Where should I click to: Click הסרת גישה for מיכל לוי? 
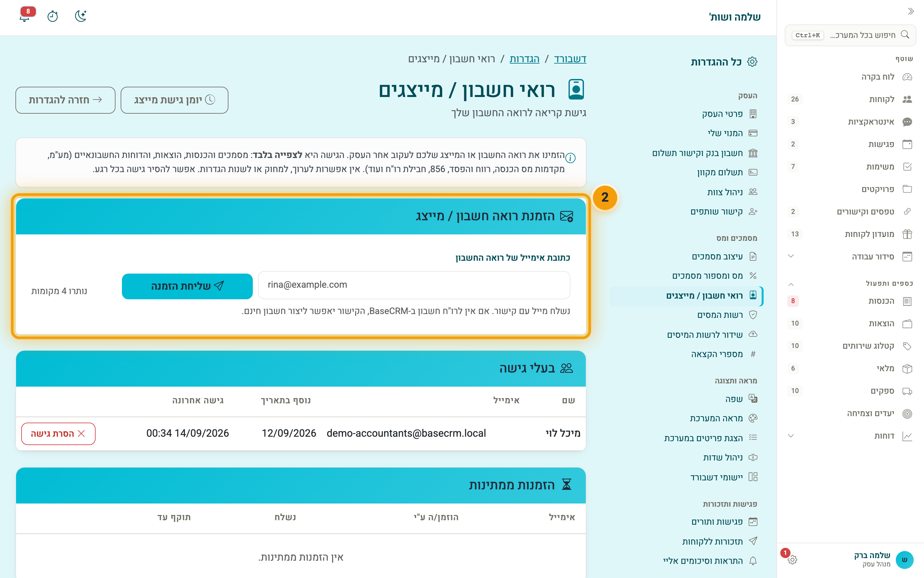click(58, 433)
